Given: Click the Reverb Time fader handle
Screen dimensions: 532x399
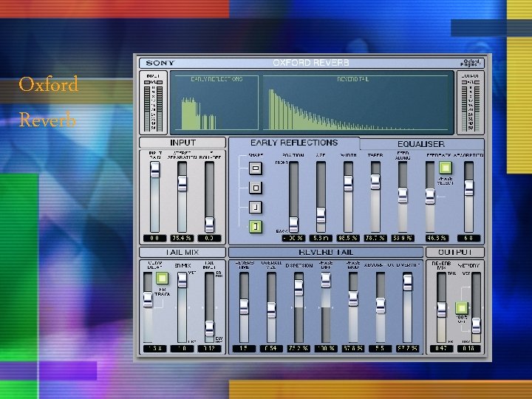Looking at the screenshot, I should 244,307.
